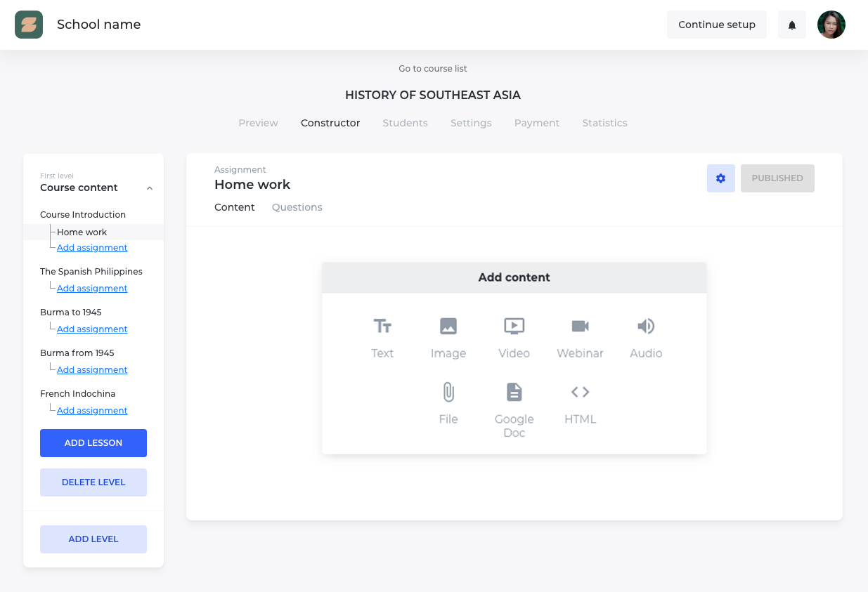The height and width of the screenshot is (592, 868).
Task: Go to the course Statistics section
Action: click(x=604, y=123)
